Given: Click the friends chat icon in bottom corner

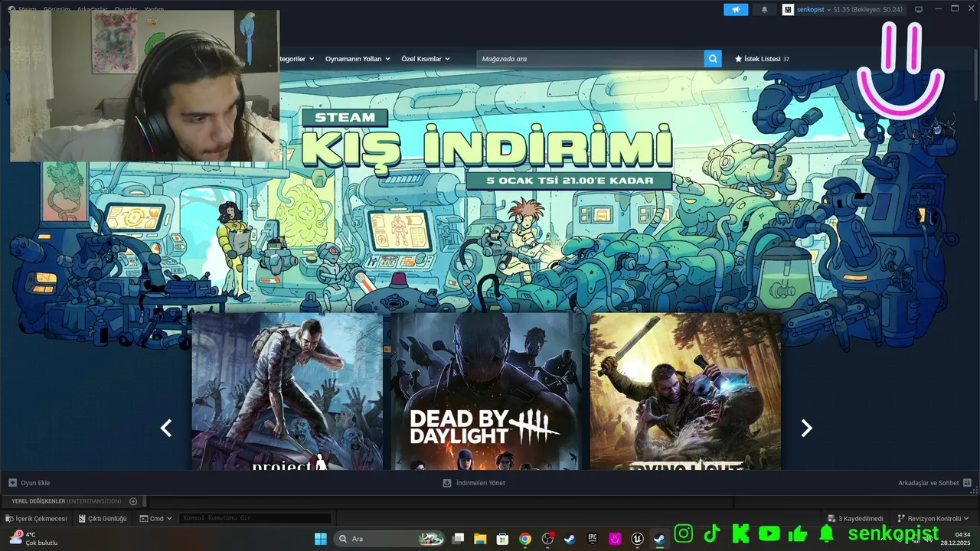Looking at the screenshot, I should [967, 483].
